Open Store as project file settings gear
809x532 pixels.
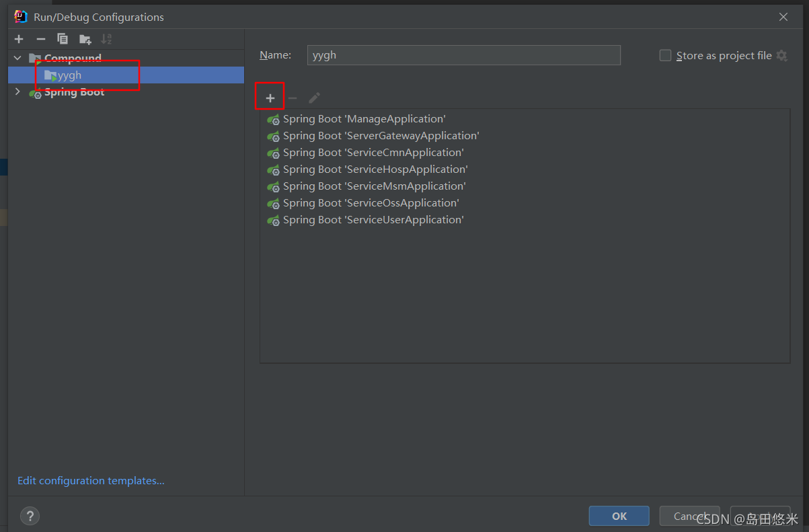click(781, 56)
